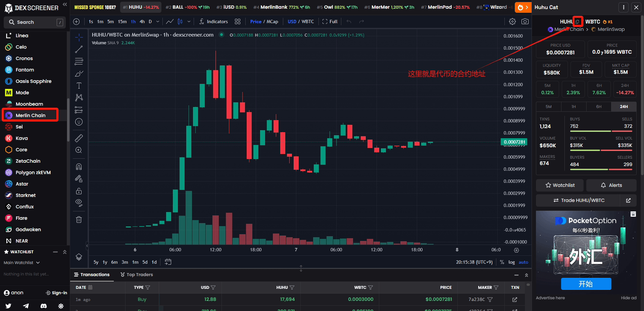
Task: Open the TYPE column filter
Action: pos(148,287)
